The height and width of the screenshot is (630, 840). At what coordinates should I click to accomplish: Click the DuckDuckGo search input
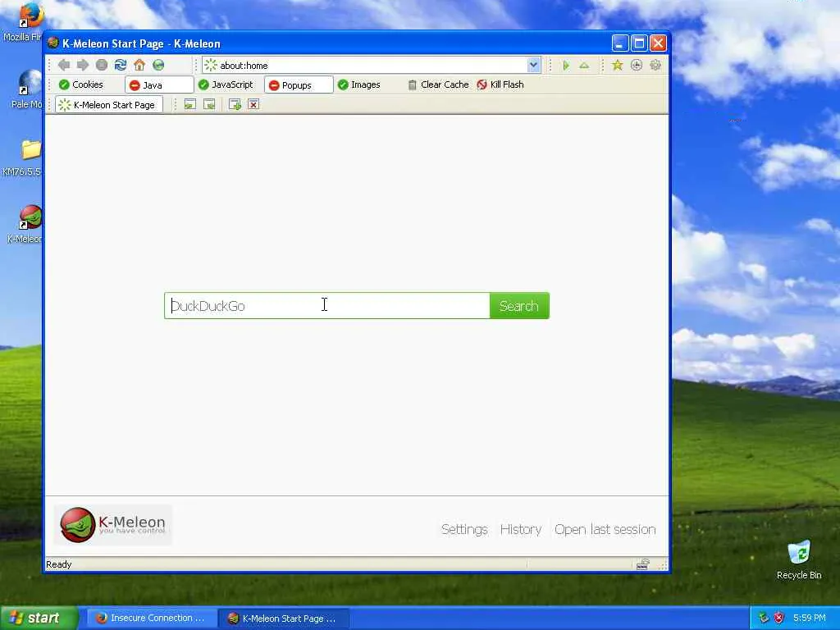pos(326,305)
